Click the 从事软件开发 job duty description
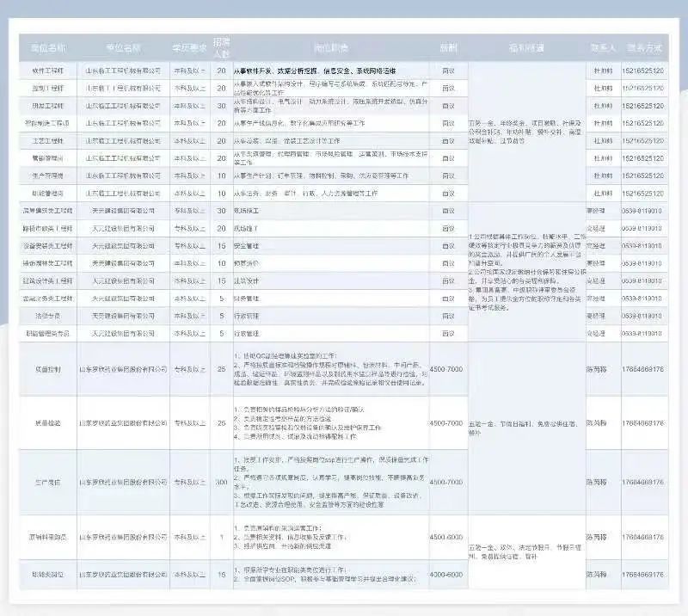The width and height of the screenshot is (688, 616). 315,71
